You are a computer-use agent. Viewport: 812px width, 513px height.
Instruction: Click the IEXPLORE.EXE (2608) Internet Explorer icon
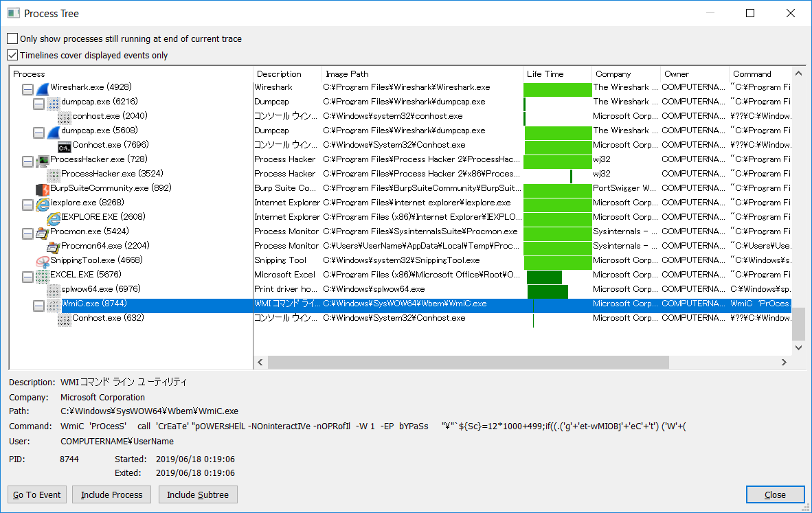[x=54, y=219]
